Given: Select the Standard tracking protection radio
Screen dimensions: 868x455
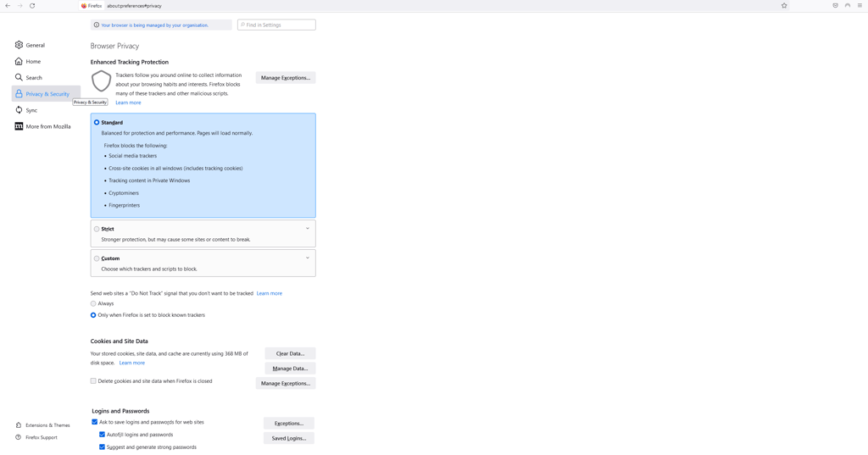Looking at the screenshot, I should [97, 122].
